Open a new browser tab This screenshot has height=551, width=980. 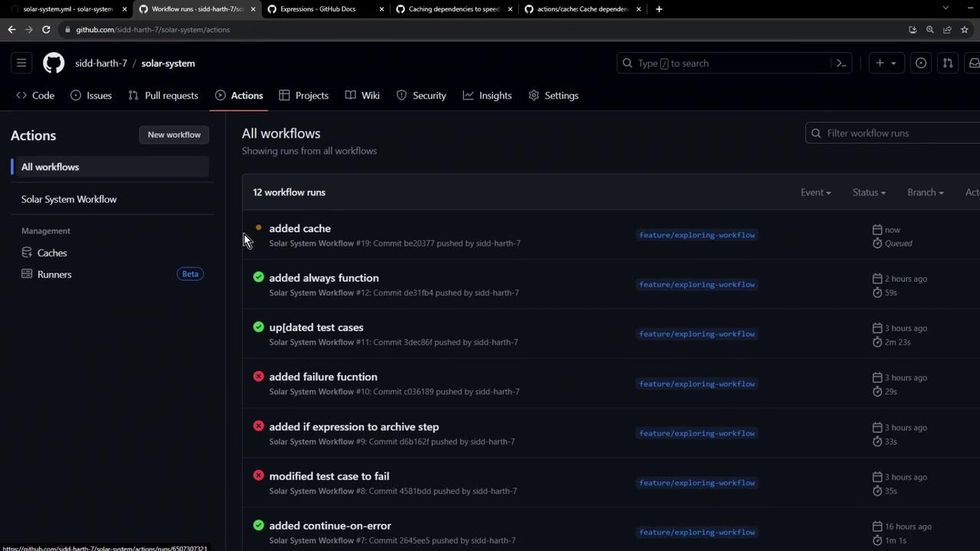(658, 9)
